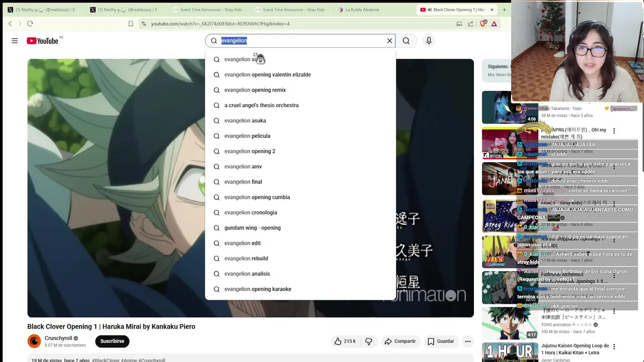
Task: Open the JANE video thumbnail
Action: (x=510, y=178)
